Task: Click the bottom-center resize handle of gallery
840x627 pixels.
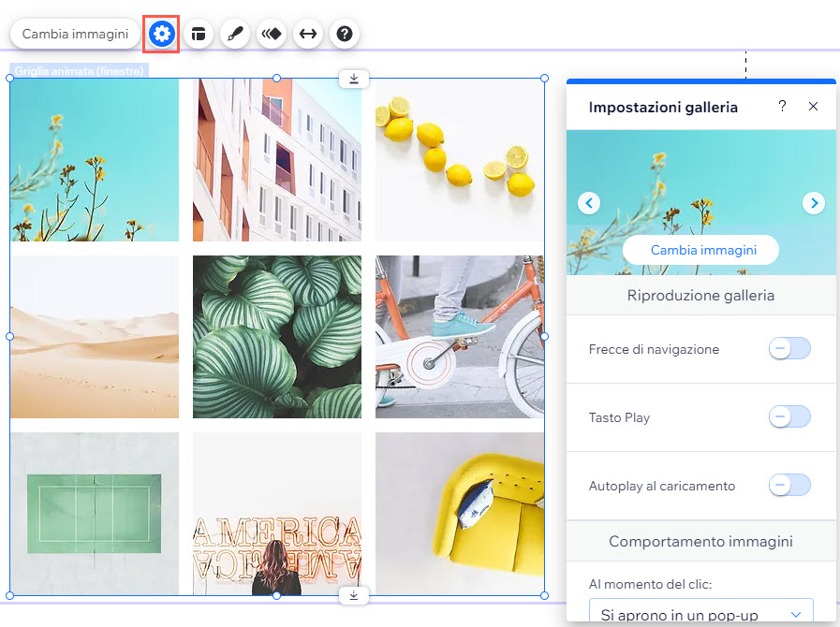Action: 276,595
